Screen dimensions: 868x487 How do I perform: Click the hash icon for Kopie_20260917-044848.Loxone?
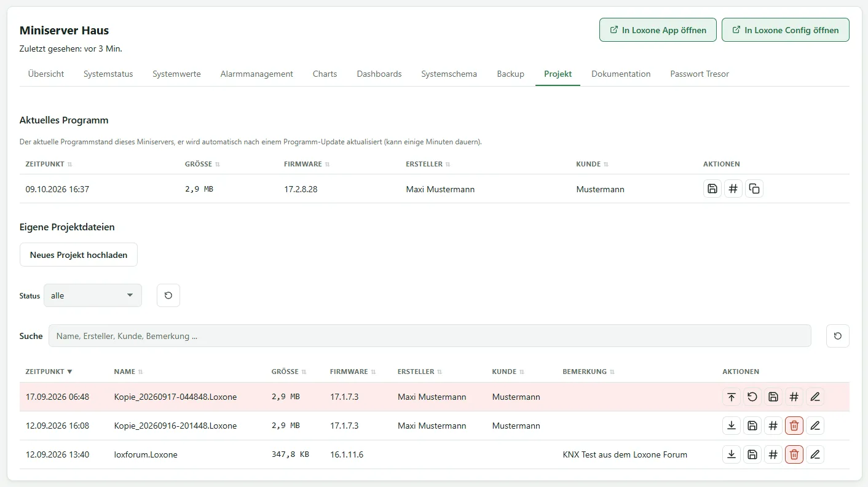(794, 397)
